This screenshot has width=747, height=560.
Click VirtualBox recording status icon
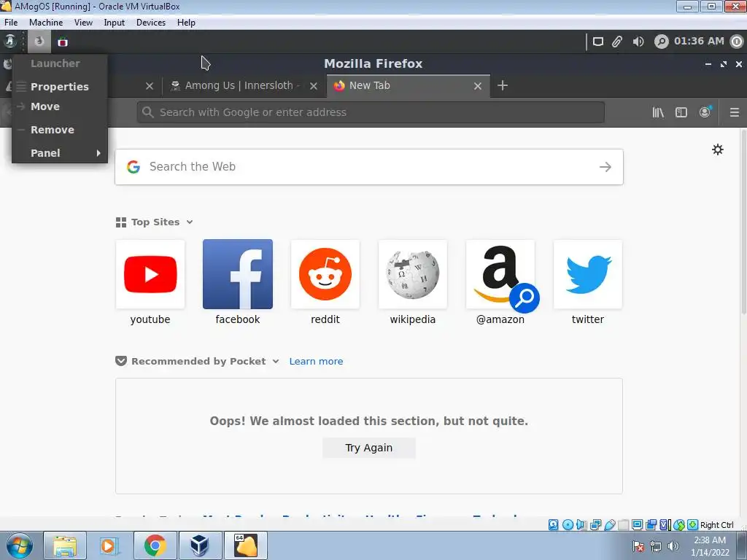click(x=651, y=525)
